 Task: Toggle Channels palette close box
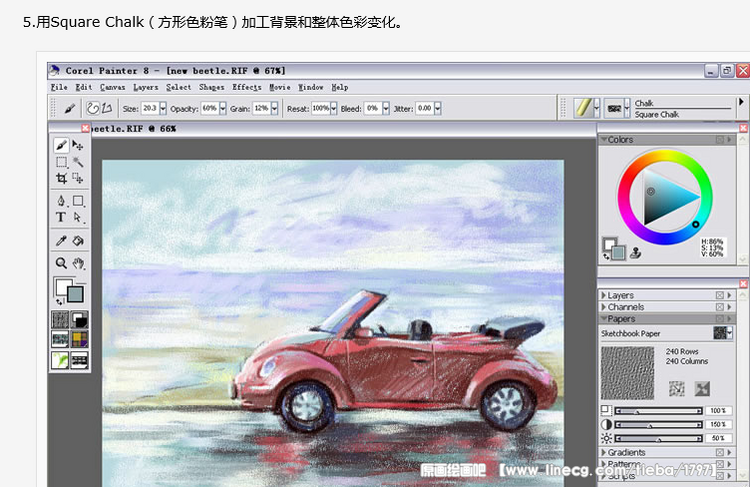[719, 307]
